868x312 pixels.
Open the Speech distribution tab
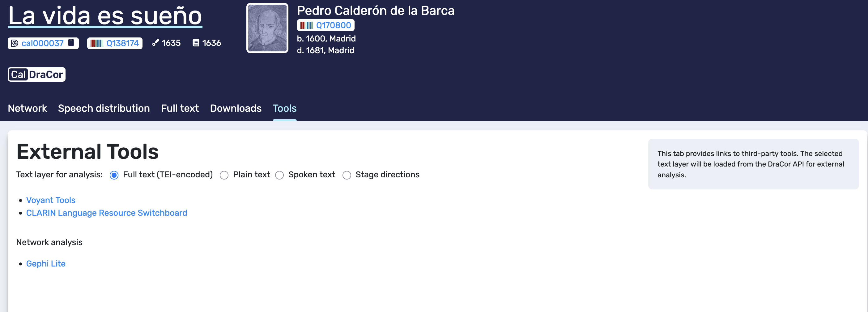coord(104,108)
